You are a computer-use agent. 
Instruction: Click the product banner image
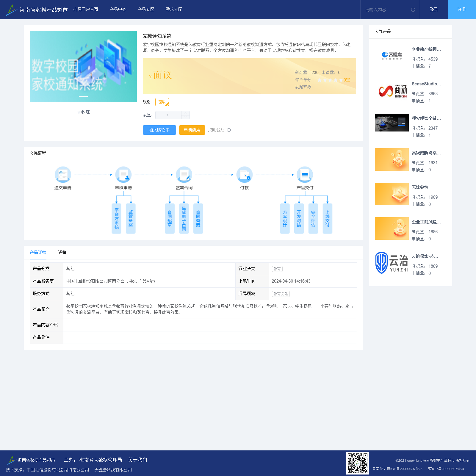pos(83,67)
